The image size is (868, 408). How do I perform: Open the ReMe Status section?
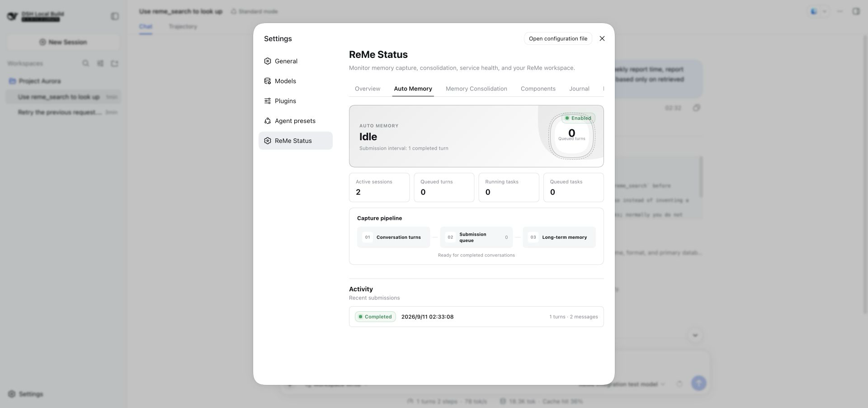[x=296, y=141]
